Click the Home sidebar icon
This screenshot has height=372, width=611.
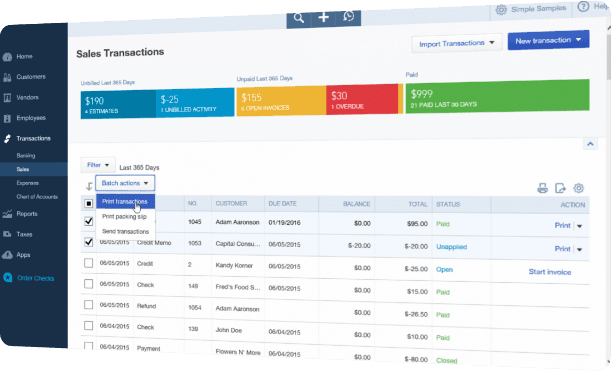pos(7,57)
